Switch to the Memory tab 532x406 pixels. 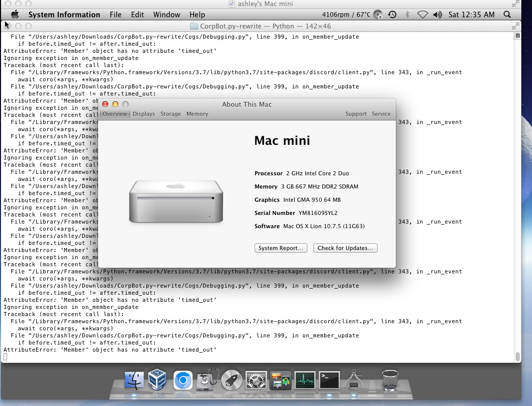pos(197,114)
